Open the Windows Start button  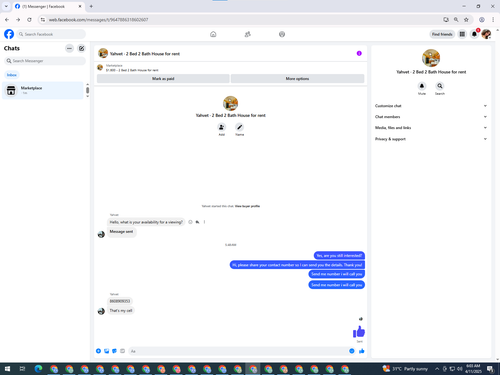coord(7,369)
